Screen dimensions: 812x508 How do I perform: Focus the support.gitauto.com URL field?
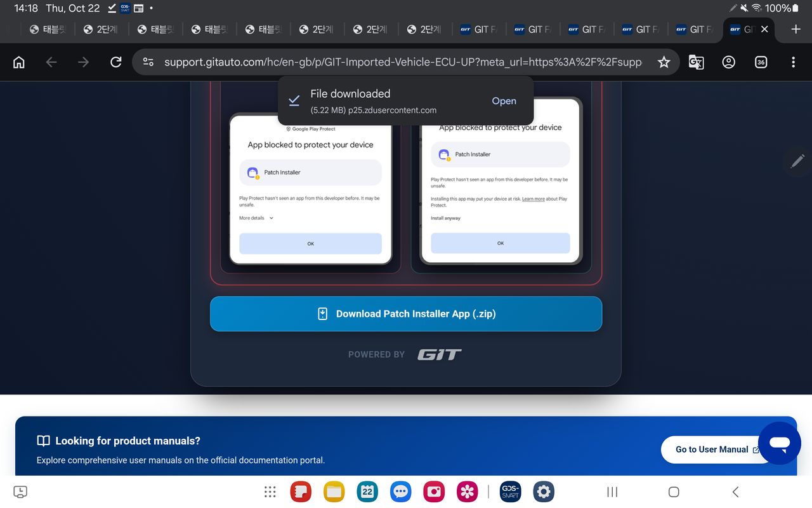[x=403, y=62]
